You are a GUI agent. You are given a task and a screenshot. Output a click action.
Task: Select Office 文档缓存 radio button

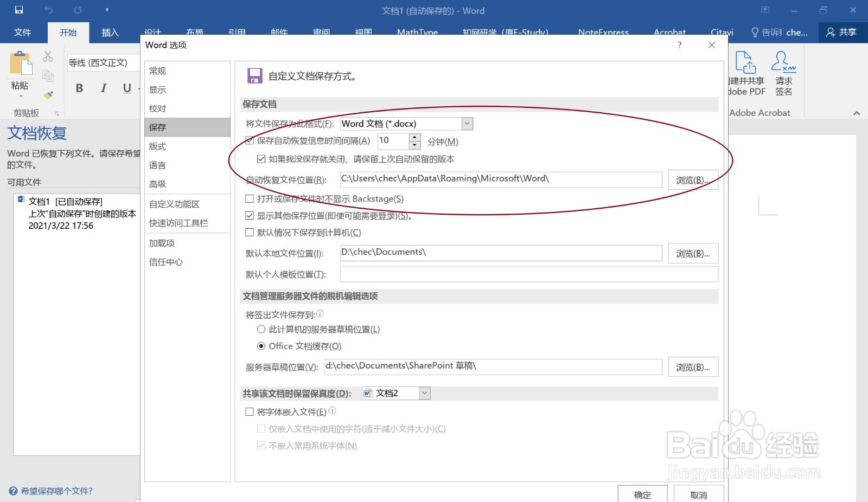coord(261,346)
